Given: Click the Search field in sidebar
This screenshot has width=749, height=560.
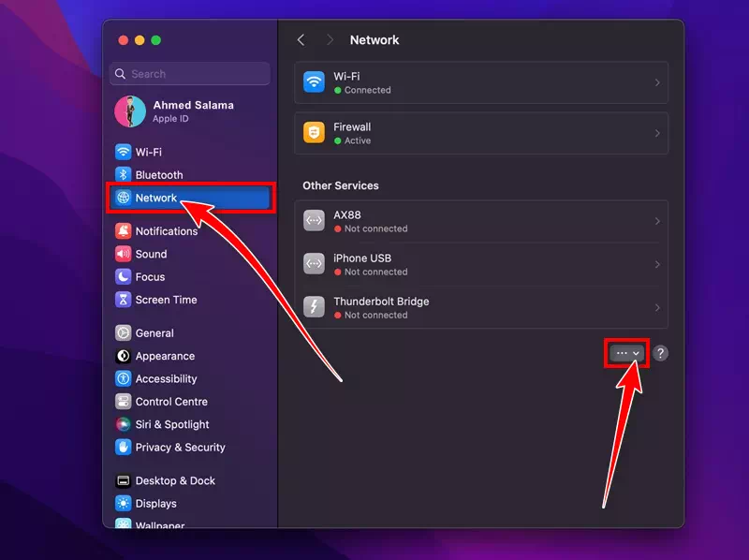Looking at the screenshot, I should [x=189, y=73].
